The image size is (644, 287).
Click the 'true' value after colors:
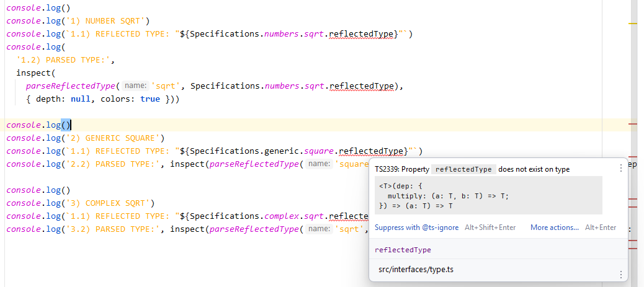(x=150, y=99)
